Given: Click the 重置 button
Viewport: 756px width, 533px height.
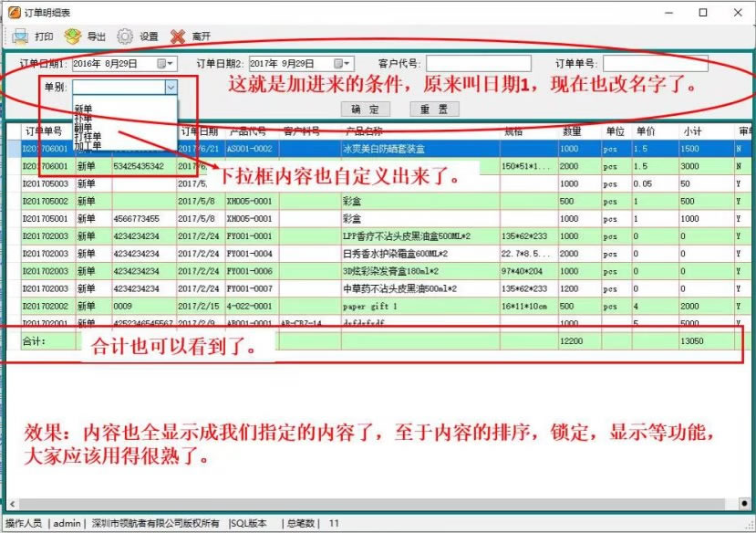Looking at the screenshot, I should pyautogui.click(x=434, y=110).
